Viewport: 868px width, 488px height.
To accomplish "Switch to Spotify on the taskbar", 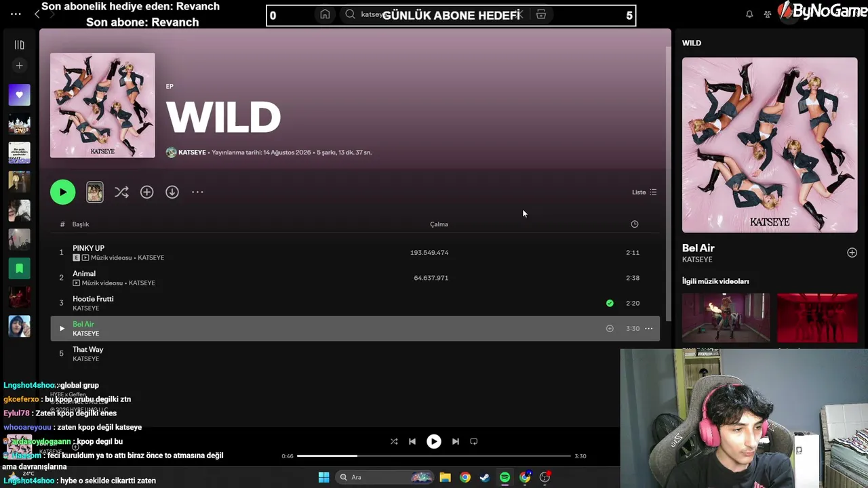I will (505, 477).
